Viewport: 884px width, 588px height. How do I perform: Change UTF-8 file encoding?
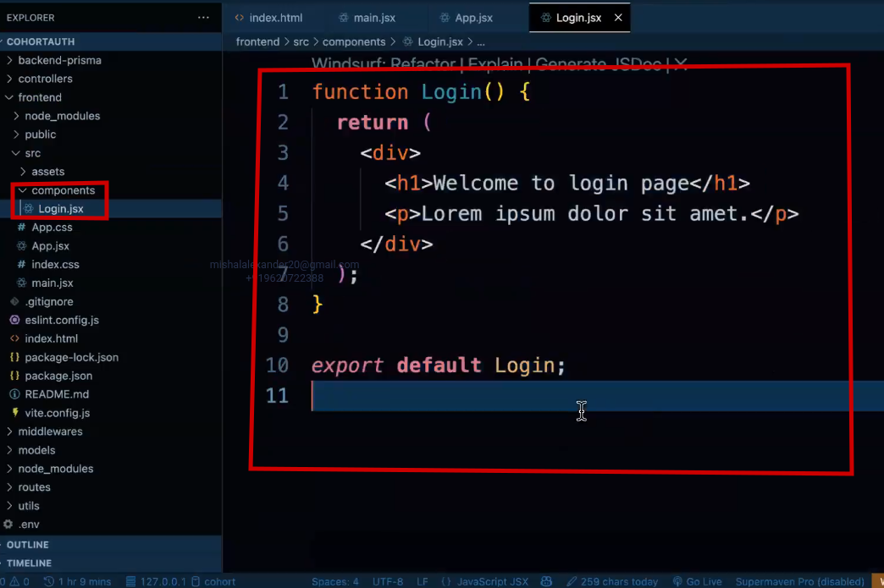(387, 582)
